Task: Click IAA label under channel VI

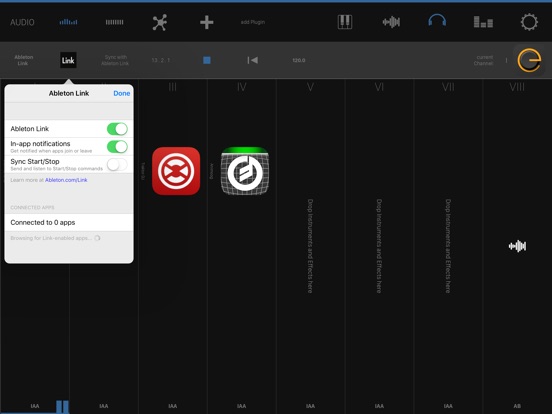Action: (379, 406)
